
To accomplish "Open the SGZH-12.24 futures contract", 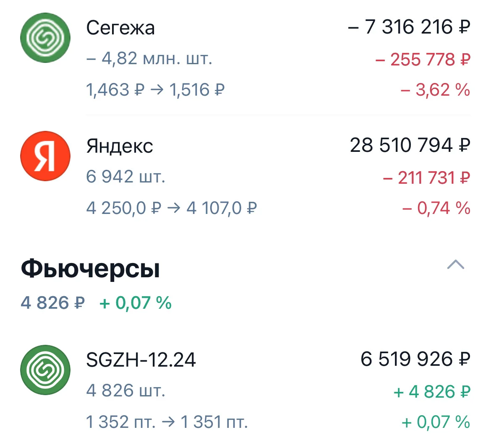I will click(x=141, y=360).
